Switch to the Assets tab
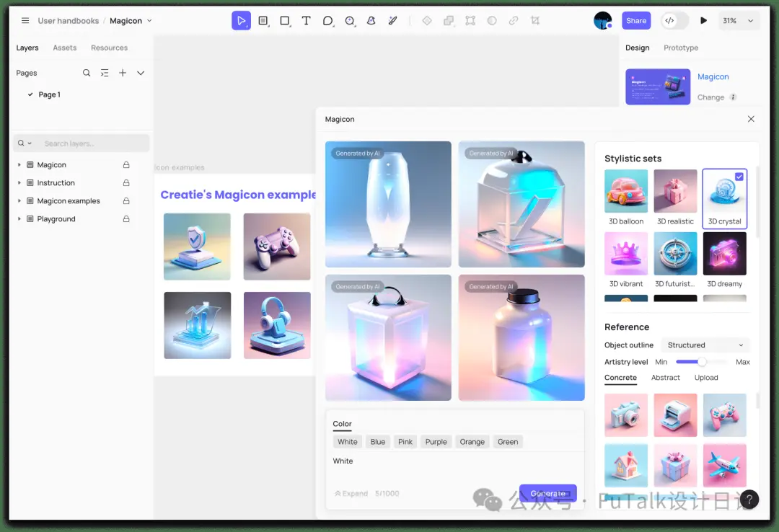This screenshot has height=532, width=779. click(65, 48)
